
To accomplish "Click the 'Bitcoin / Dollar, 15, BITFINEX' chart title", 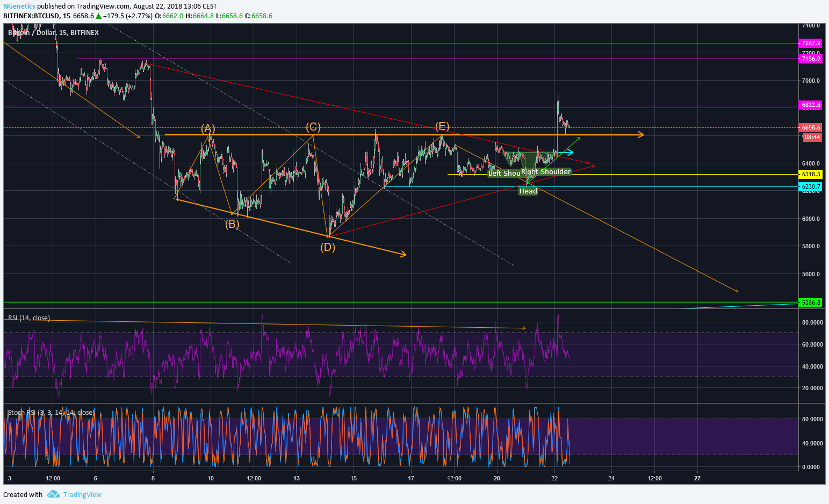I will (53, 33).
